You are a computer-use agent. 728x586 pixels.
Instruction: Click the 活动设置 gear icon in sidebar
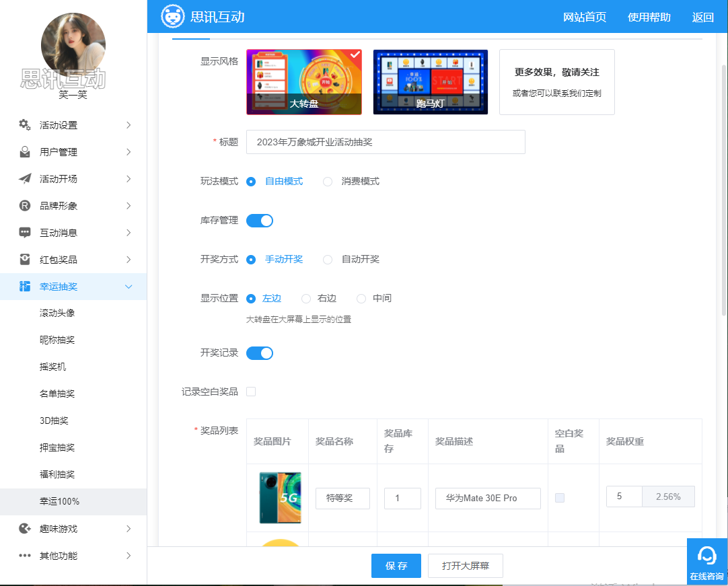pyautogui.click(x=25, y=125)
